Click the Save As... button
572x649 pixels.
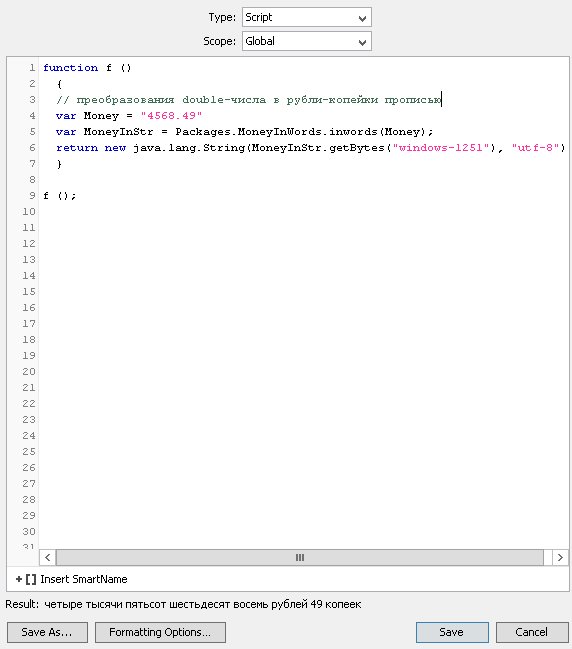tap(47, 632)
